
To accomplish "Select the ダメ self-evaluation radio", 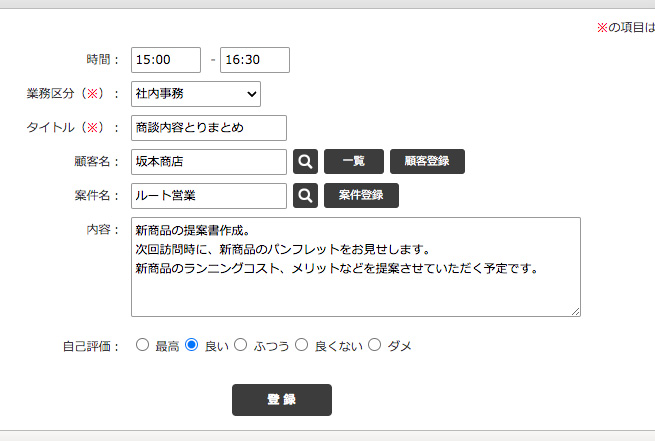I will (x=374, y=345).
